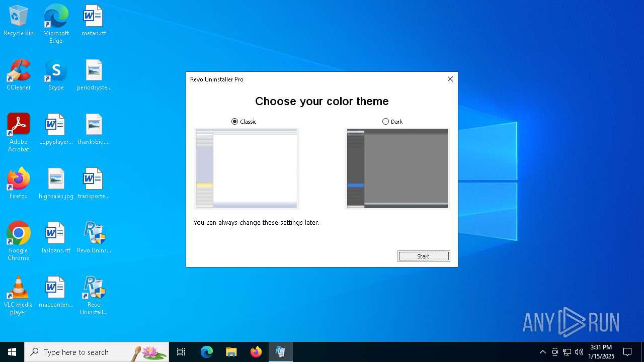Viewport: 644px width, 362px height.
Task: Open Task View from the taskbar
Action: tap(181, 352)
